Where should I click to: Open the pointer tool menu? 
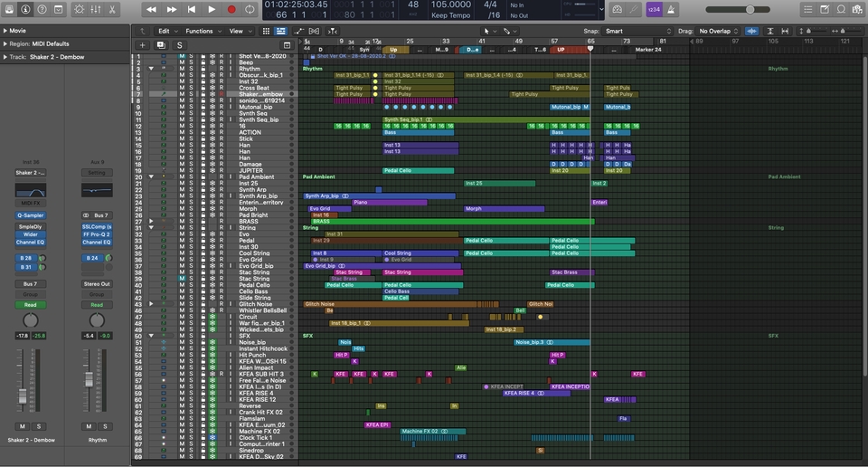[x=489, y=31]
